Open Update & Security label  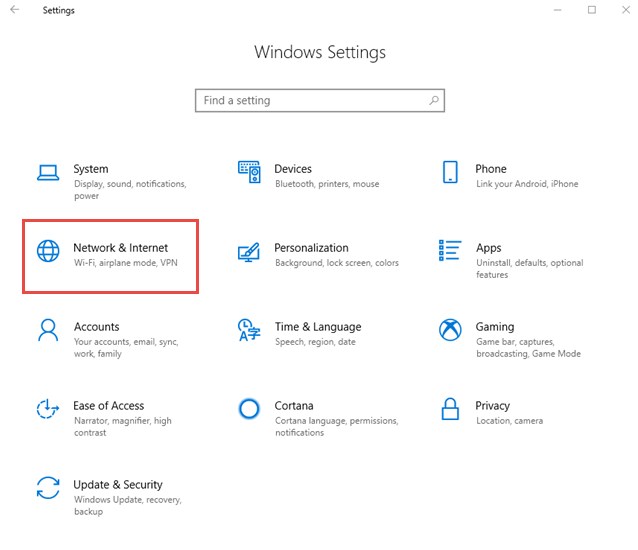118,485
